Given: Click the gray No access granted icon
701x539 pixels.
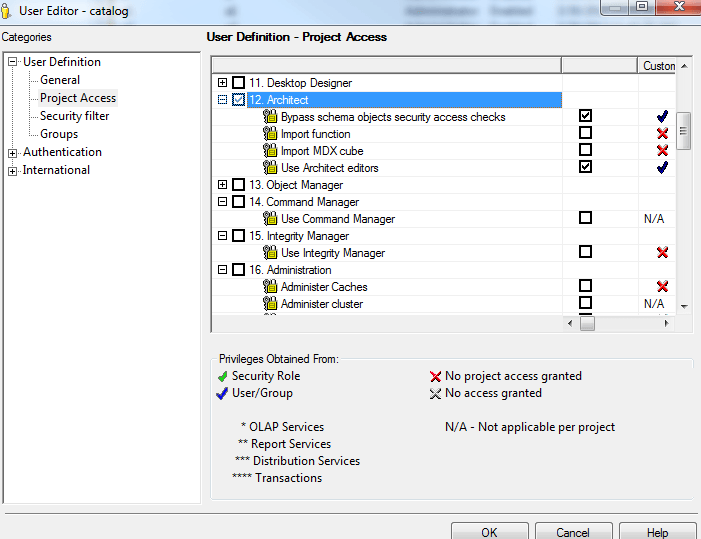Looking at the screenshot, I should pos(435,393).
